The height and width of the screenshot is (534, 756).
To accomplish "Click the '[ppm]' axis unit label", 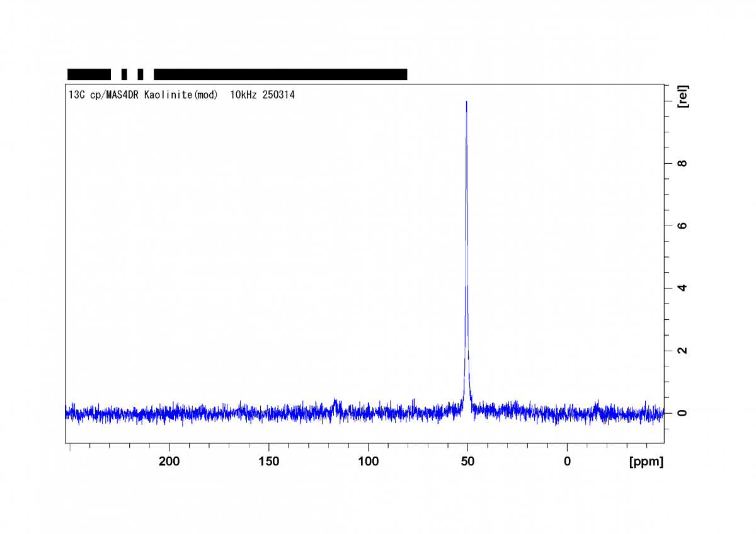I will [646, 462].
